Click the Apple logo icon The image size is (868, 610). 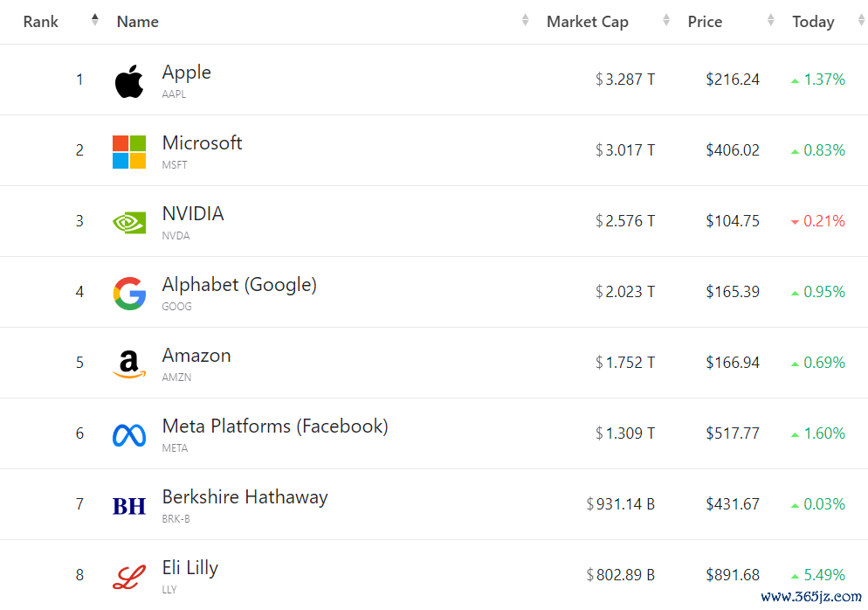(x=129, y=81)
